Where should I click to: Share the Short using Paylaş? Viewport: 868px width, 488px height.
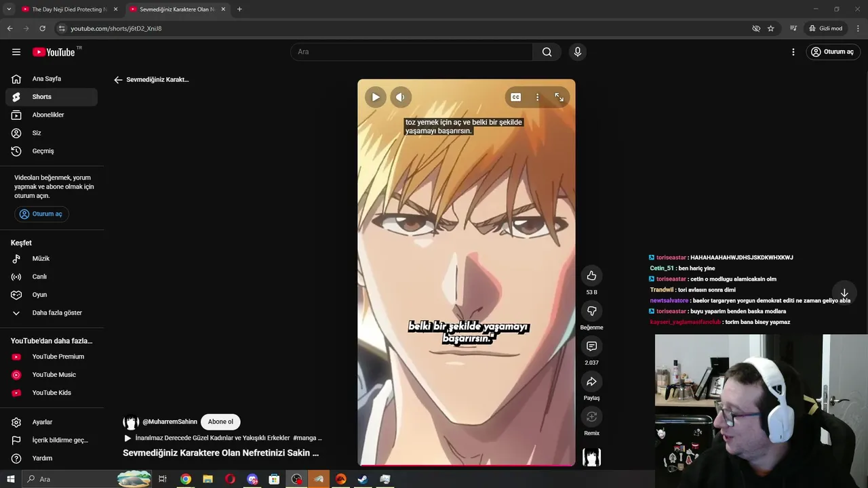(x=591, y=382)
